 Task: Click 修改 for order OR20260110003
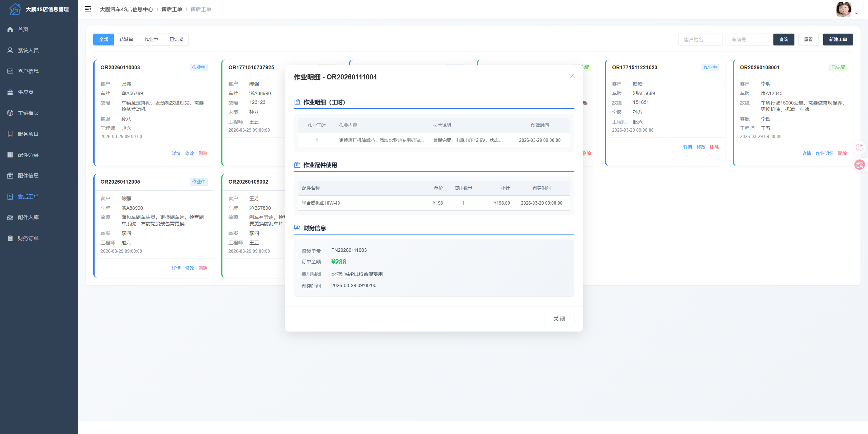pyautogui.click(x=190, y=153)
